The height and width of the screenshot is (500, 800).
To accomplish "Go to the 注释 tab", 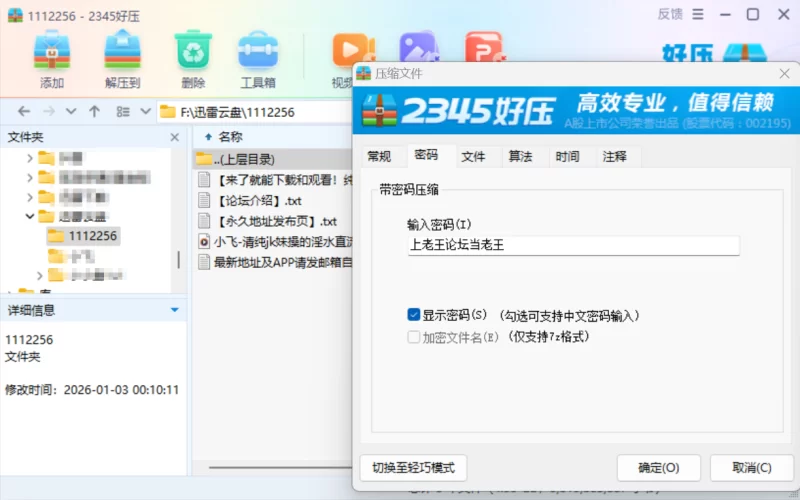I will 614,156.
